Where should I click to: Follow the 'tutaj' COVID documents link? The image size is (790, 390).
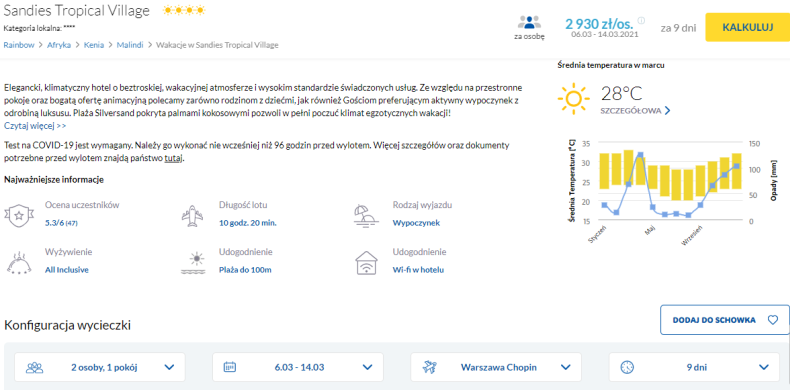(x=174, y=158)
